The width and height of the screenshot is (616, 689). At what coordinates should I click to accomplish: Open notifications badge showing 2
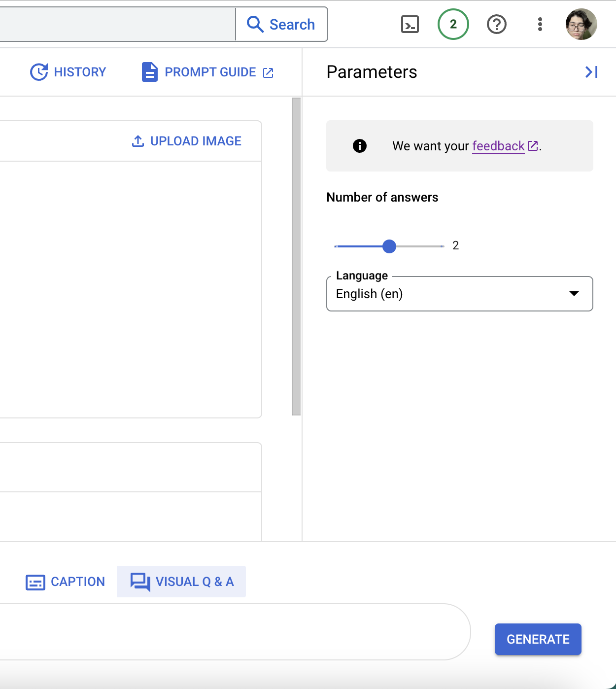pos(453,24)
